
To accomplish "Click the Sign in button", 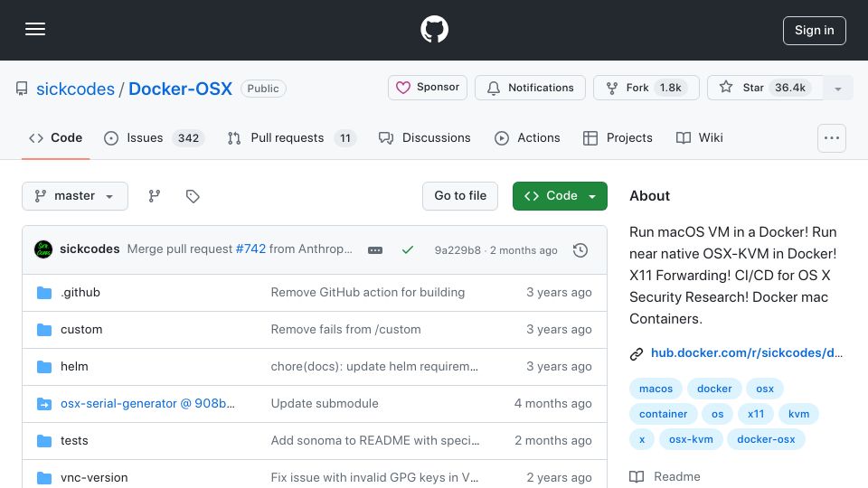I will (x=815, y=31).
